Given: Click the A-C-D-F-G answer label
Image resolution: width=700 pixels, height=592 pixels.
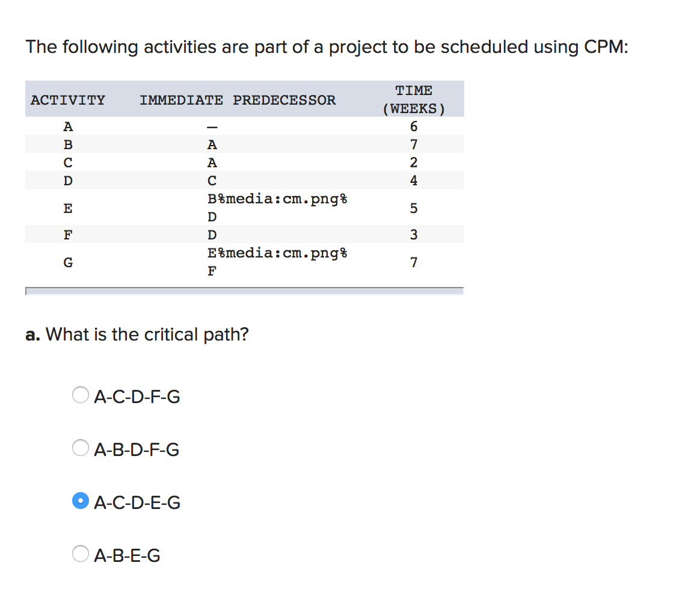Looking at the screenshot, I should (137, 396).
